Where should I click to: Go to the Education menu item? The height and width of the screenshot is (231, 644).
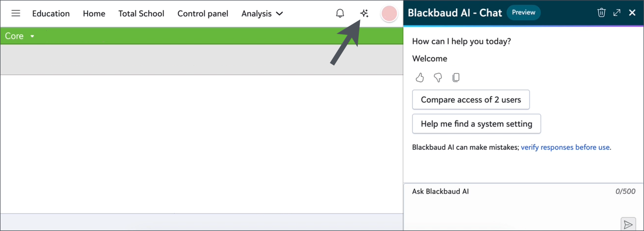pyautogui.click(x=51, y=13)
